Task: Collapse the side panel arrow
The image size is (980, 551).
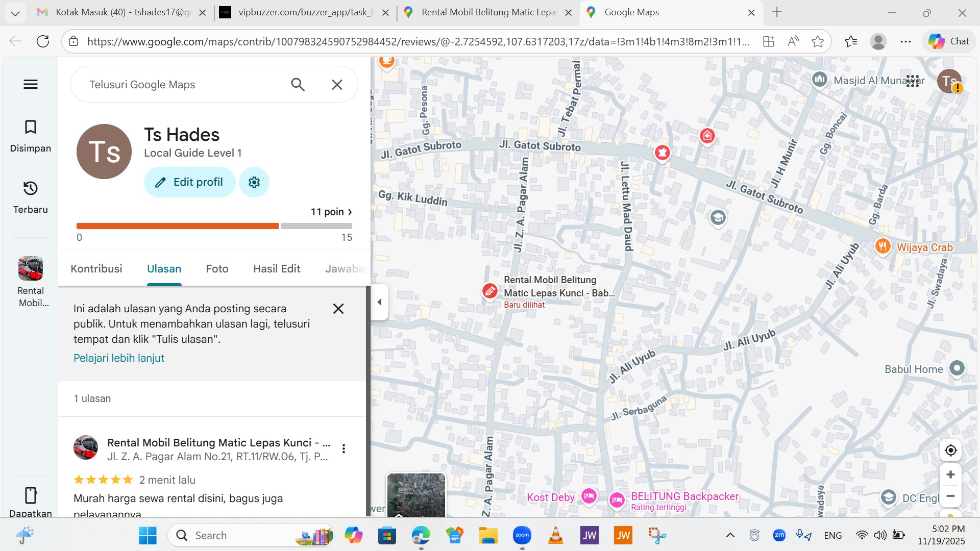Action: coord(379,302)
